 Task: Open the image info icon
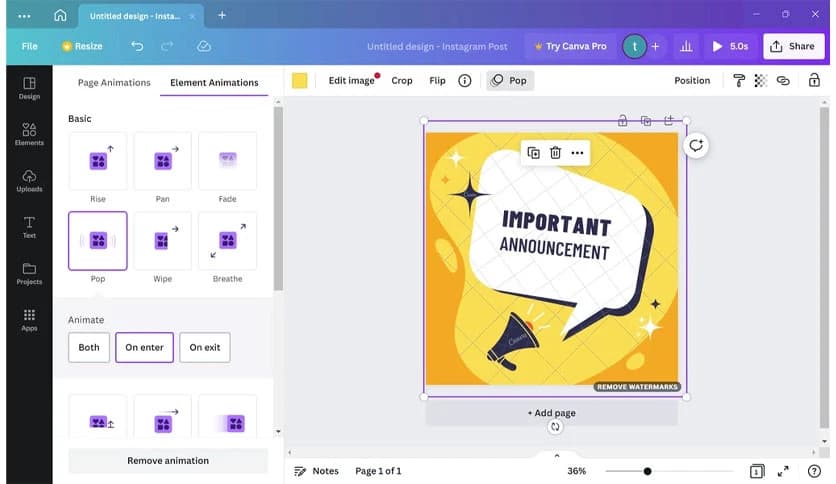[x=465, y=80]
